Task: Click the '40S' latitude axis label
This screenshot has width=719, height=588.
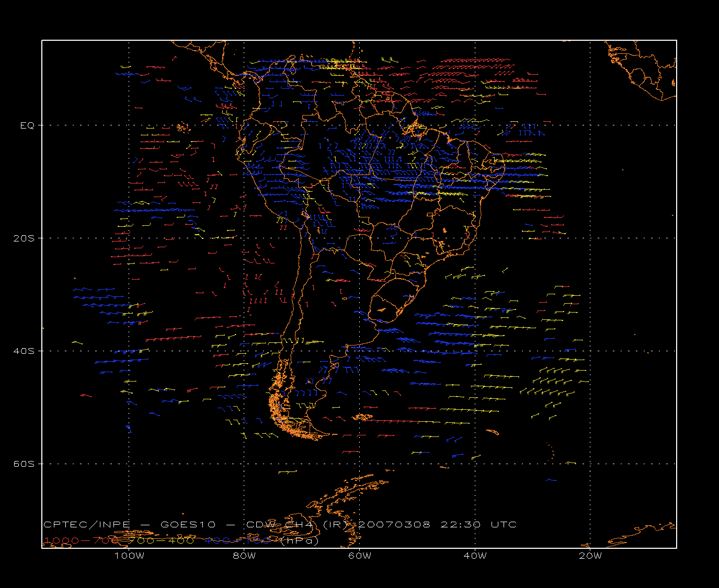Action: pos(24,351)
